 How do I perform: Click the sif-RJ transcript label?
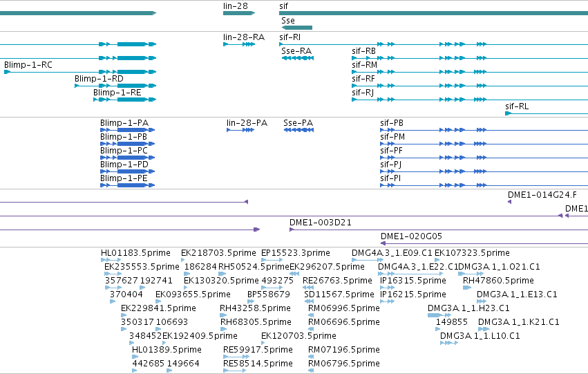pos(363,93)
